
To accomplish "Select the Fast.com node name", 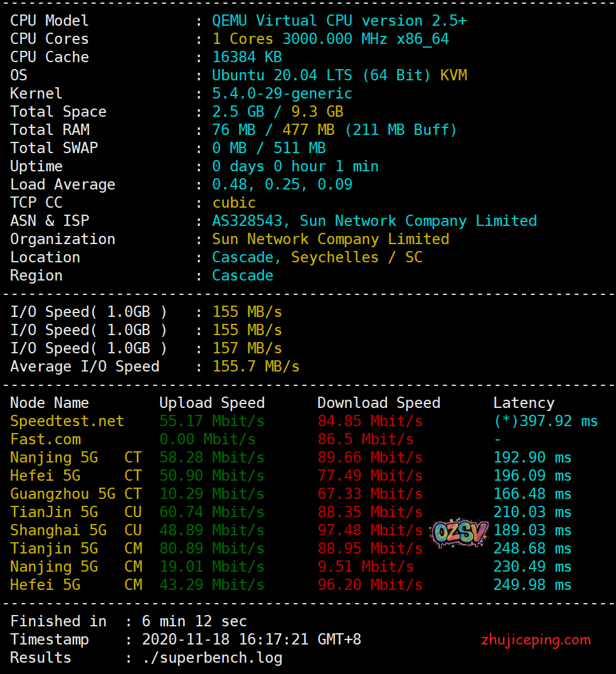I will pyautogui.click(x=45, y=439).
